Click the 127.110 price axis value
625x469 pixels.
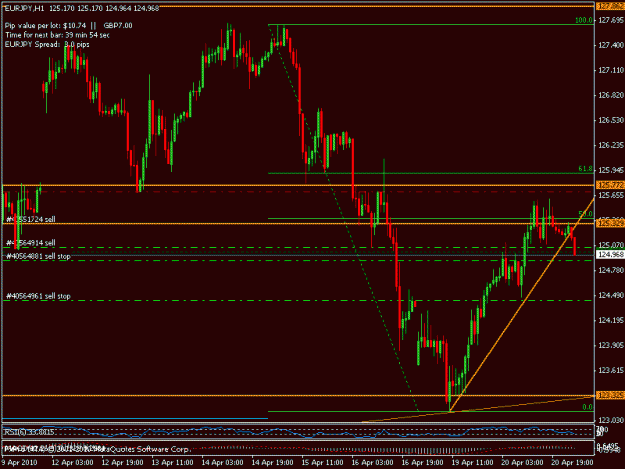[611, 70]
